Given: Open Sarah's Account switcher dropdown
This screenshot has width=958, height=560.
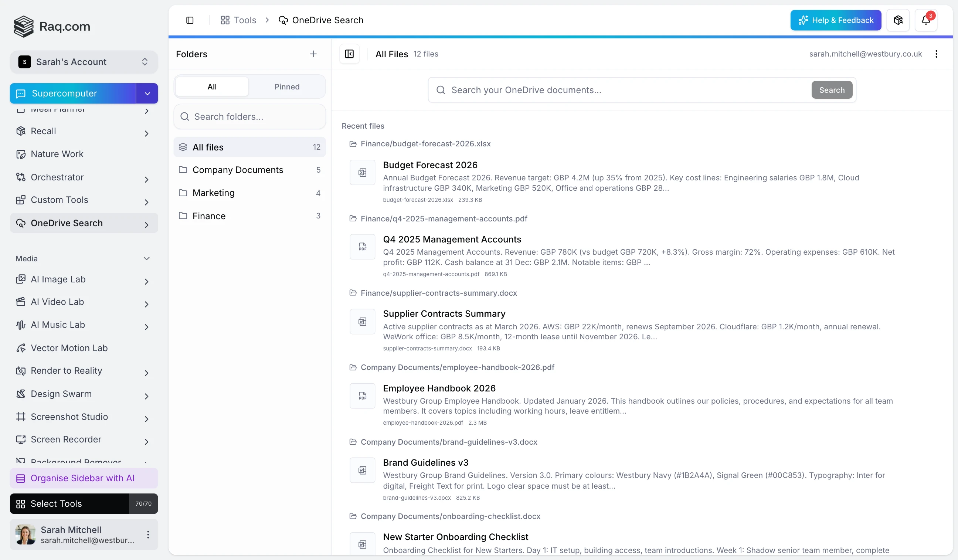Looking at the screenshot, I should click(84, 62).
